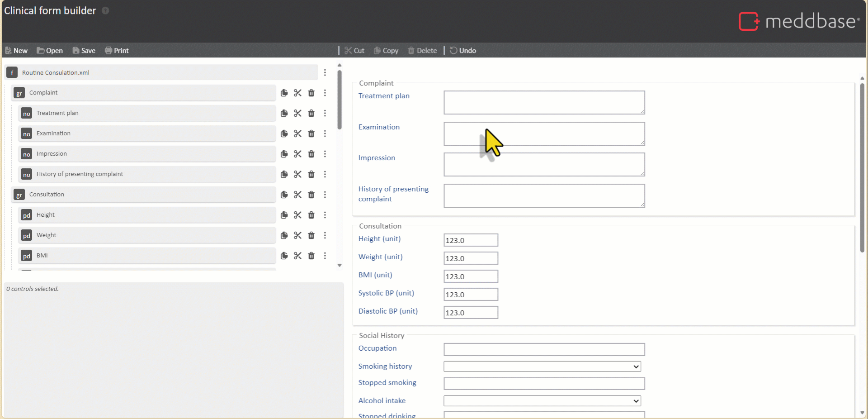Click the Systolic BP input field
Screen dimensions: 868x419
471,295
